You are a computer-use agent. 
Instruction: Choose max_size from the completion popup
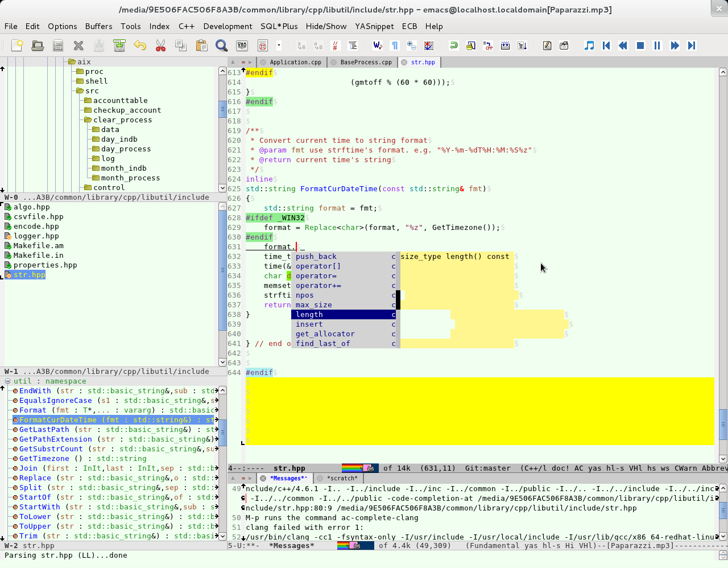344,304
